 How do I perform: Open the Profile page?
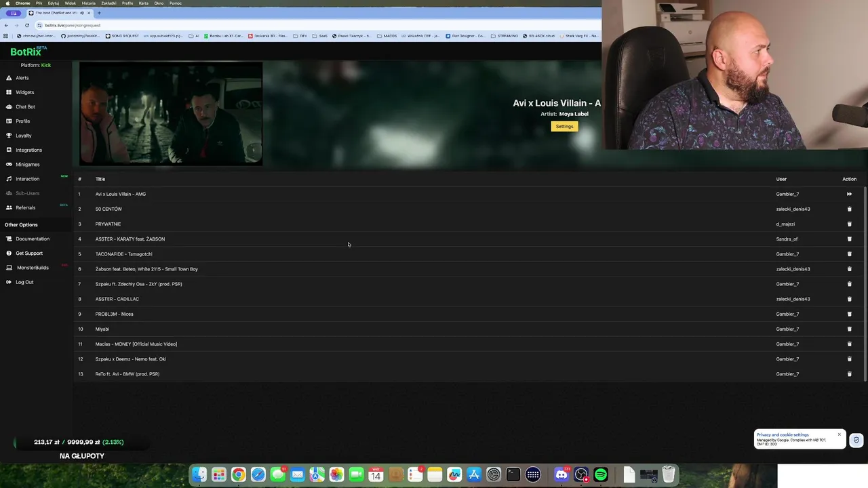point(22,121)
